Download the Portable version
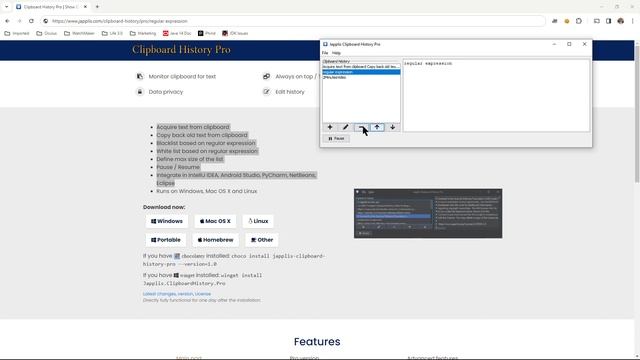 166,240
